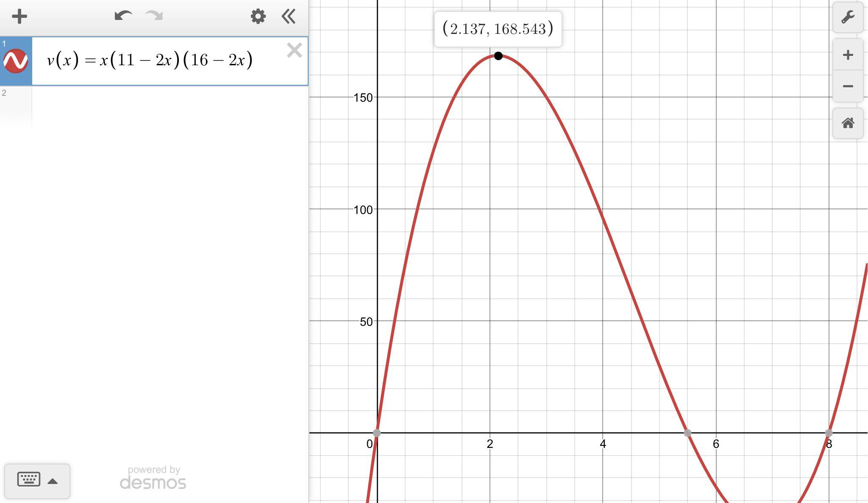Undo the last action

pyautogui.click(x=123, y=16)
